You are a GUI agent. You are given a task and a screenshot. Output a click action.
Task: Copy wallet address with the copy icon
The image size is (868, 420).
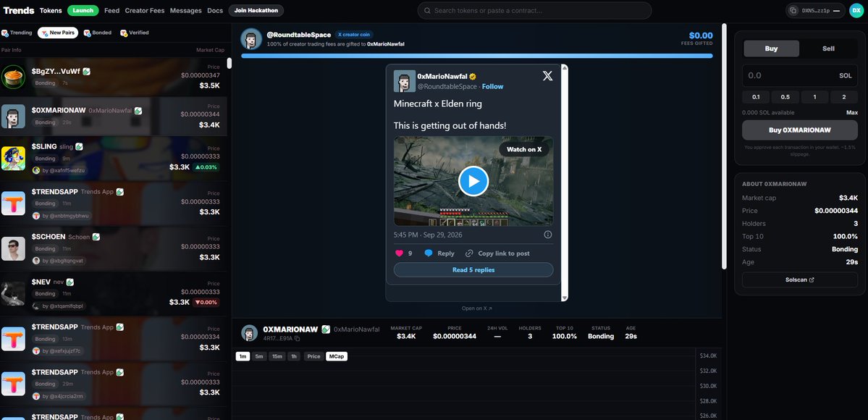[x=793, y=11]
